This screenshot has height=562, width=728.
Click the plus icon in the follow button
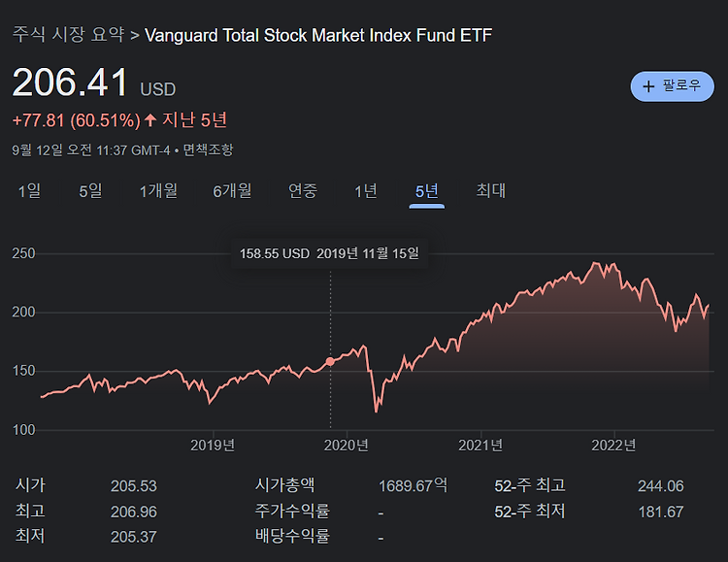(648, 86)
